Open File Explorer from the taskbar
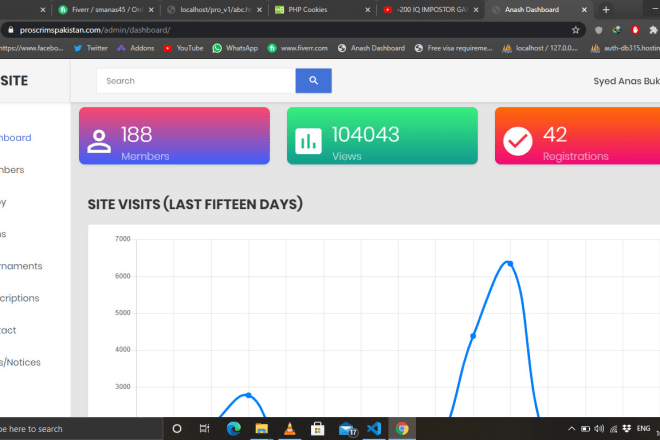 coord(261,429)
